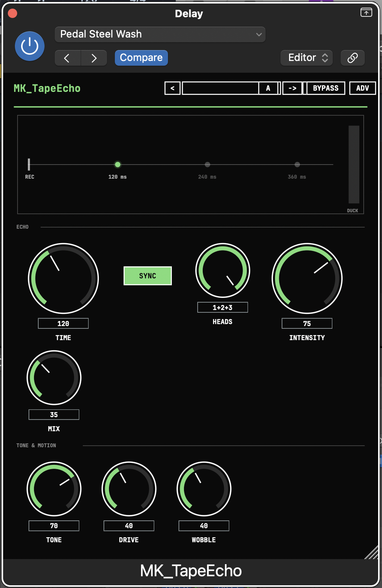Screen dimensions: 382x588
Task: Click the Delay window title
Action: click(189, 14)
